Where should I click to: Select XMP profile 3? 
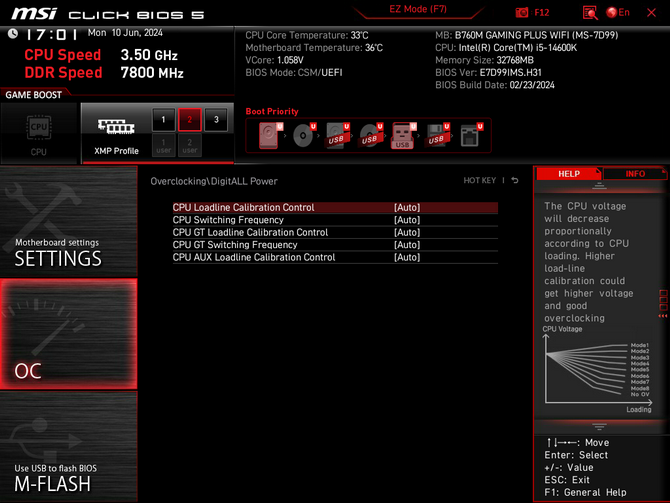[216, 120]
